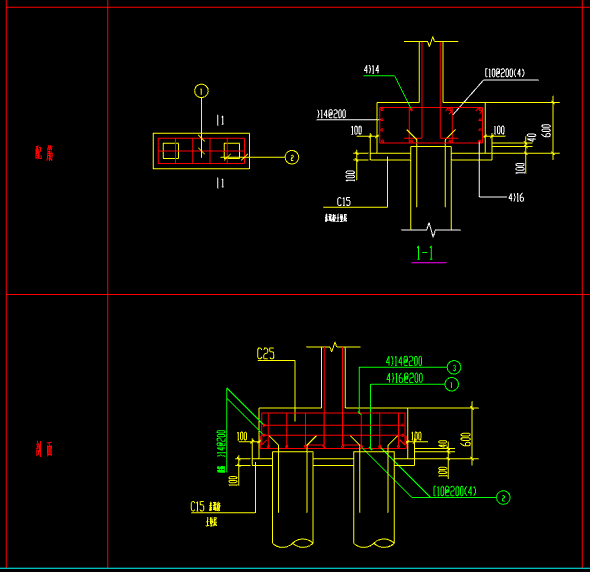Click the yellow circled 2 bubble in plan view
Viewport: 590px width, 572px height.
pos(292,157)
